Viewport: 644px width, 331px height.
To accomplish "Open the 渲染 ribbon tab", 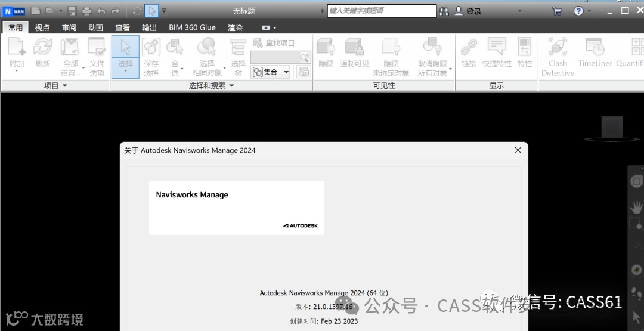I will coord(236,27).
